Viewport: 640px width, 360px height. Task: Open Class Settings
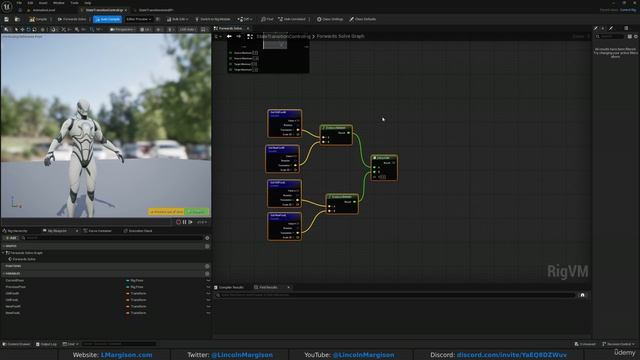(330, 19)
